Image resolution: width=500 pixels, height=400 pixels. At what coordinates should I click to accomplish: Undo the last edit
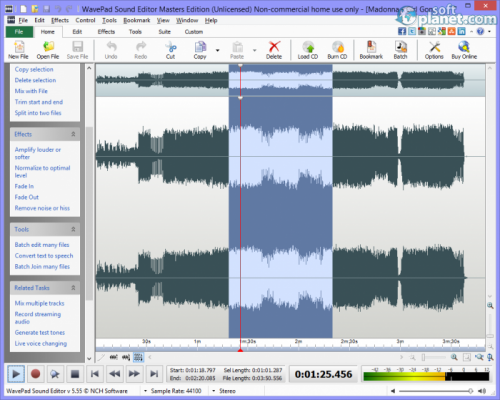[111, 50]
